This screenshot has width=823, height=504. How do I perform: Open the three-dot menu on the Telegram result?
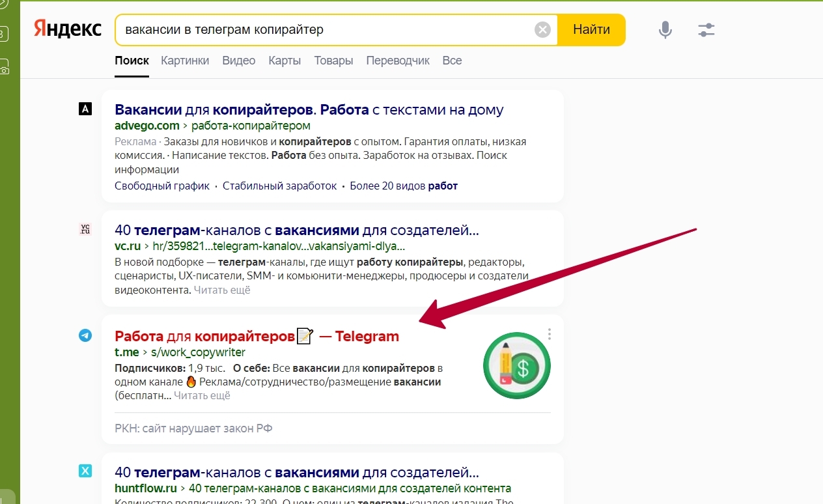(549, 334)
